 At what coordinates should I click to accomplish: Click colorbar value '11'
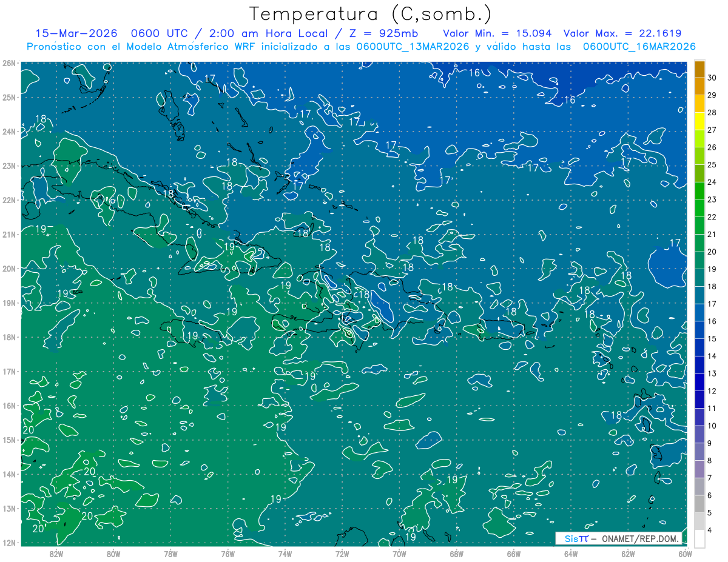tap(712, 409)
